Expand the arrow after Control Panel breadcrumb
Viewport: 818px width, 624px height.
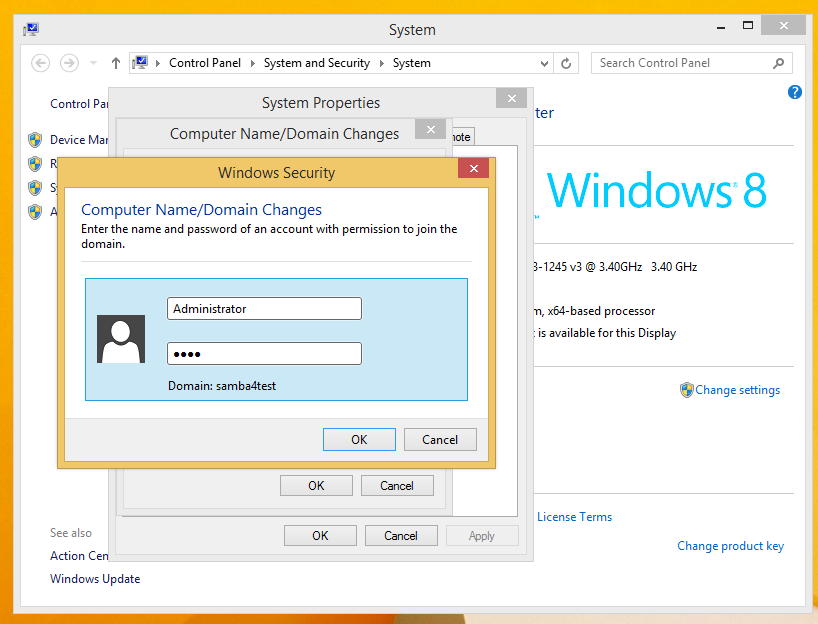(252, 63)
